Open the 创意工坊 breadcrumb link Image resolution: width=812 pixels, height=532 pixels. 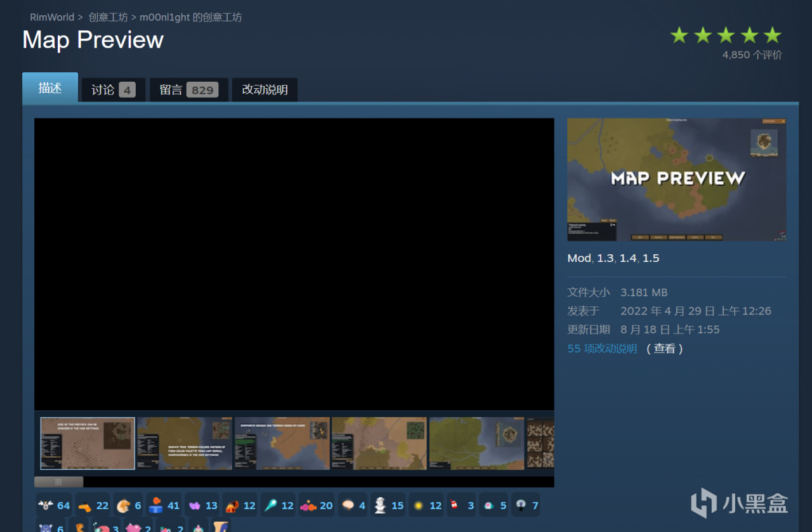pos(108,17)
